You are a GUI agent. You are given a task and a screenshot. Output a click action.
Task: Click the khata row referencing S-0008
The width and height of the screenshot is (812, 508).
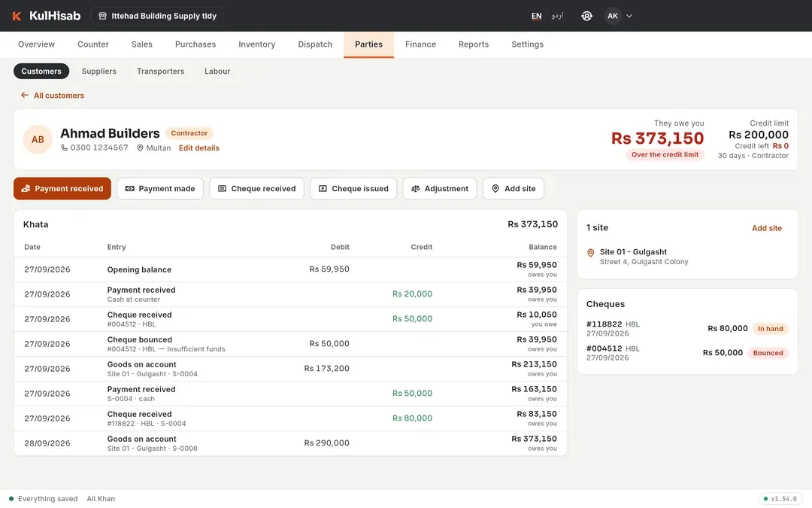(x=290, y=444)
